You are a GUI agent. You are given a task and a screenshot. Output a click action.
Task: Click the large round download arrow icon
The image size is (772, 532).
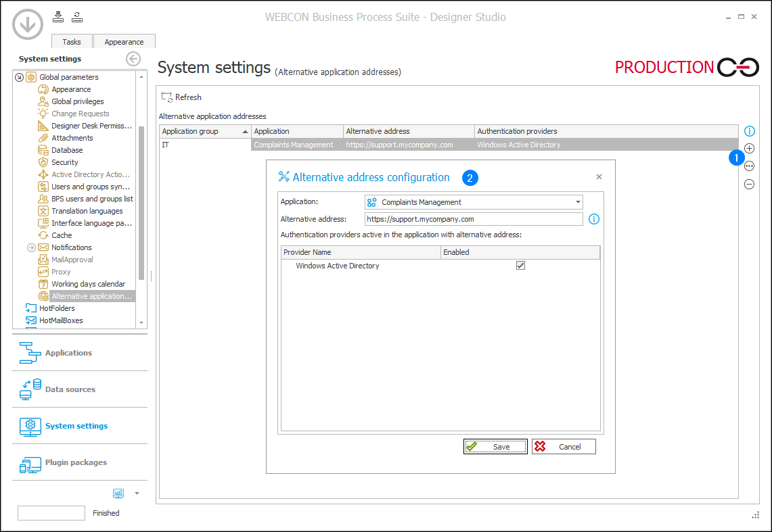click(x=28, y=24)
